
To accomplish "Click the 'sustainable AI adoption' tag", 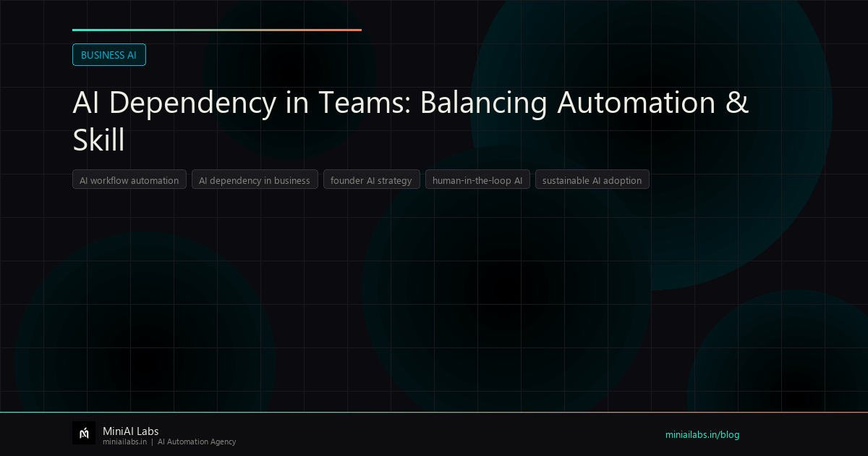I will (x=592, y=180).
